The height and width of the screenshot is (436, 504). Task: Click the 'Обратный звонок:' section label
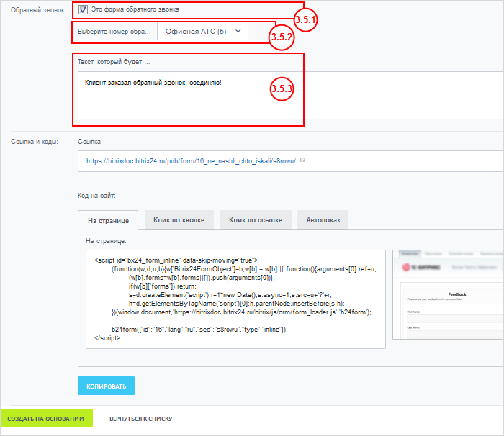(x=38, y=10)
